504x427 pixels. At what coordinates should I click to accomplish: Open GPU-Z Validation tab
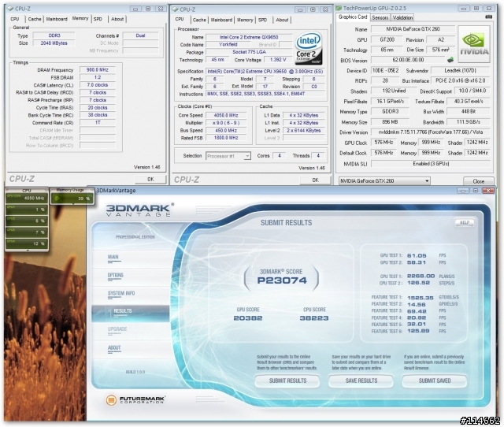click(x=402, y=17)
